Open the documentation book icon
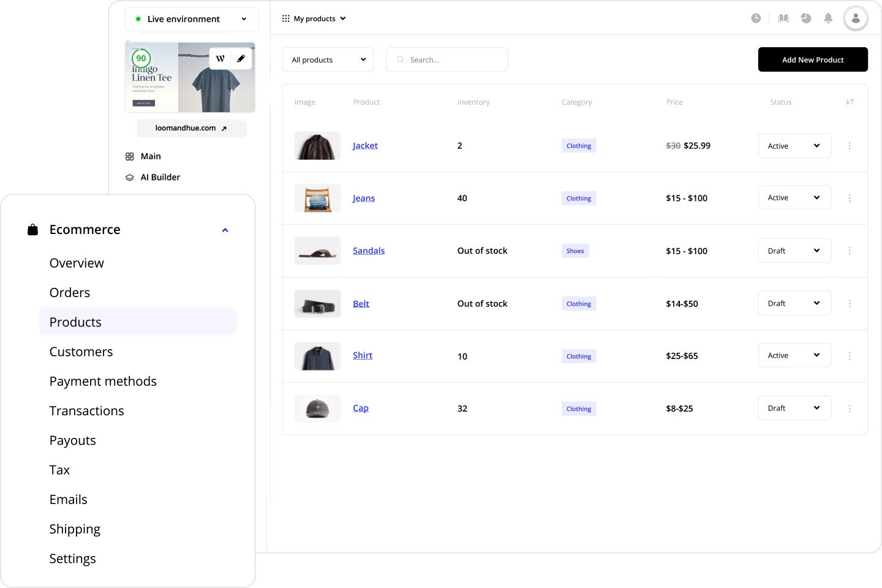Screen dimensions: 882x588 (x=783, y=18)
